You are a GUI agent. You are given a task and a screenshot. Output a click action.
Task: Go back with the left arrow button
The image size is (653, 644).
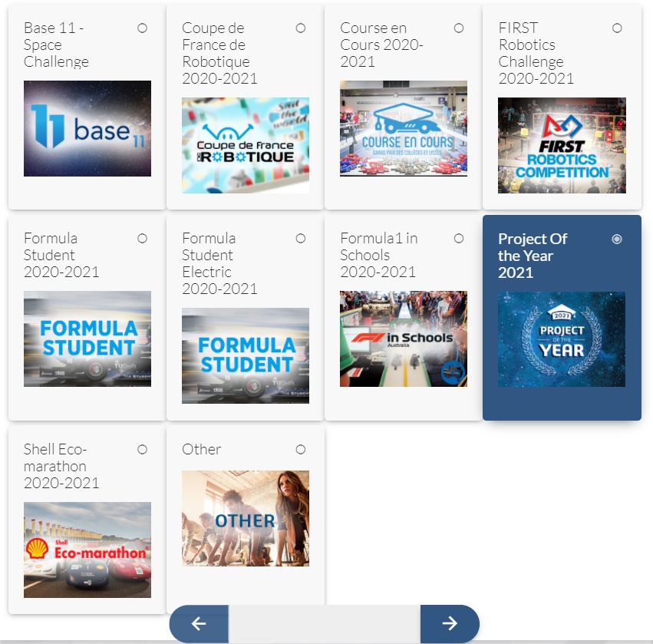199,623
